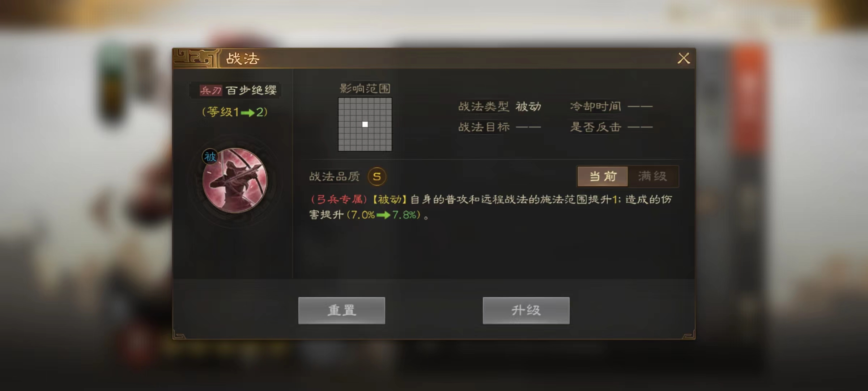
Task: Click the 百步绝缨 skill name label
Action: point(251,90)
